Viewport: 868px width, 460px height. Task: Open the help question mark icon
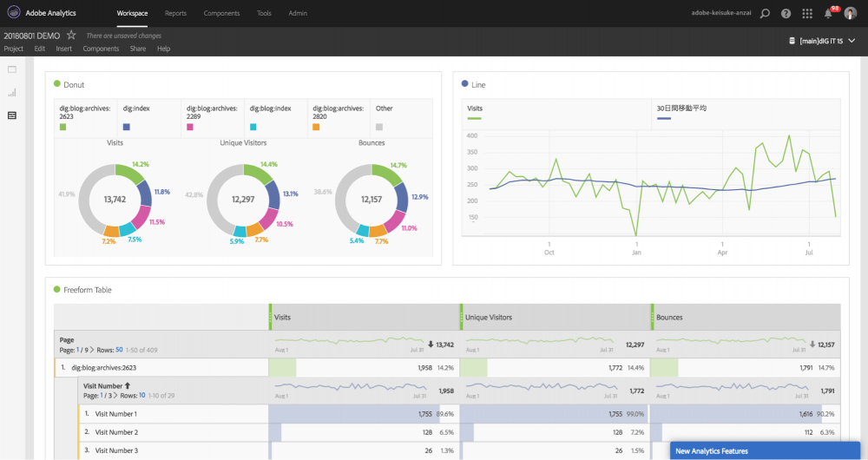coord(786,13)
